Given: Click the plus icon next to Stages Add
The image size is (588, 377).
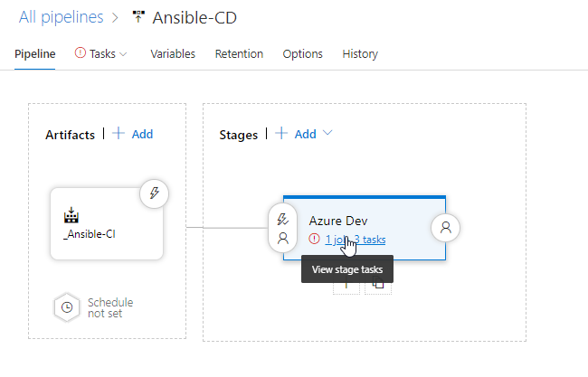Looking at the screenshot, I should [x=281, y=133].
